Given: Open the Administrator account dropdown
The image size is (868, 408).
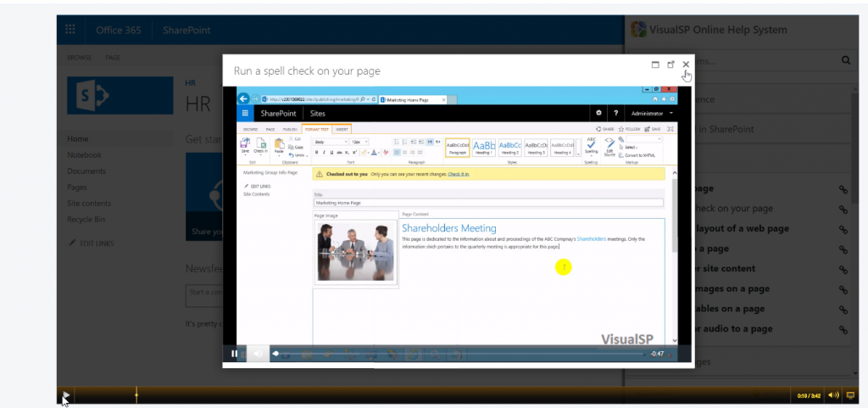Looking at the screenshot, I should pos(653,114).
